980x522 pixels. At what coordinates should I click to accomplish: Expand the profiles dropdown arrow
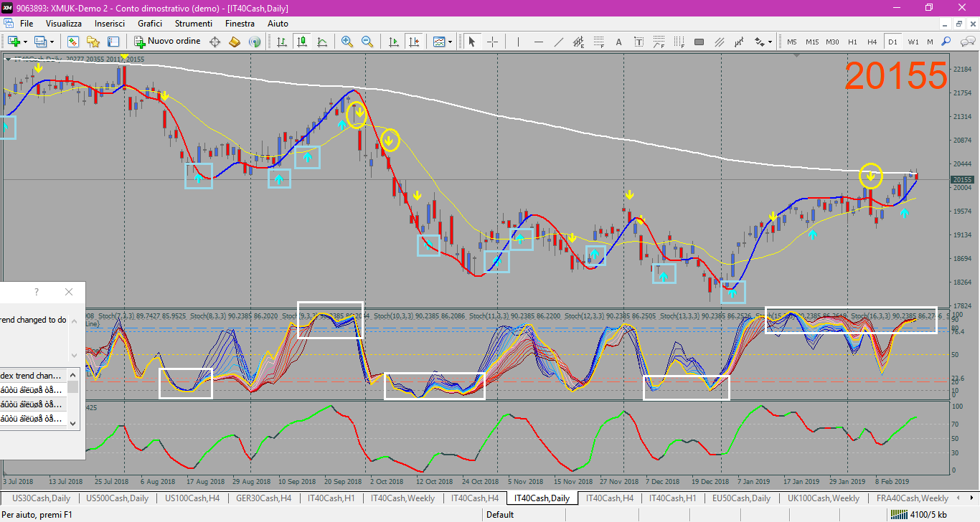coord(52,42)
